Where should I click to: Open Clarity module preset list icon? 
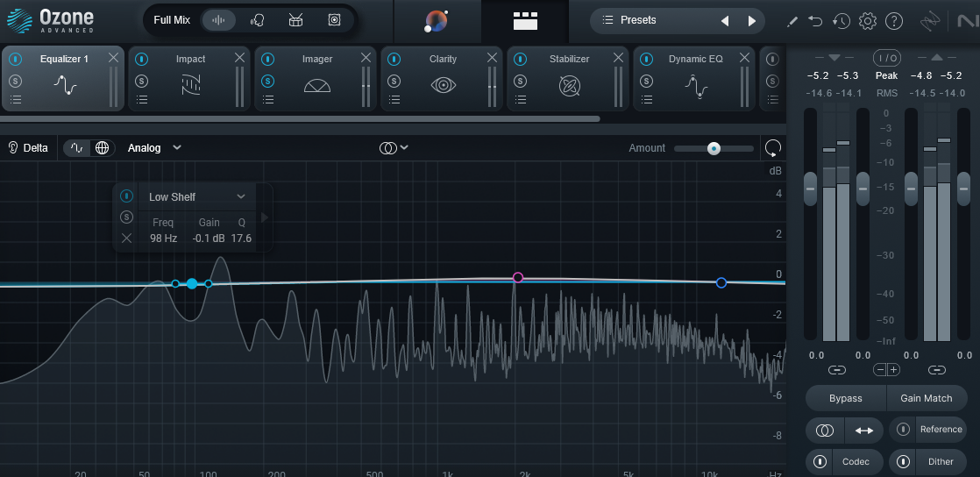tap(394, 99)
